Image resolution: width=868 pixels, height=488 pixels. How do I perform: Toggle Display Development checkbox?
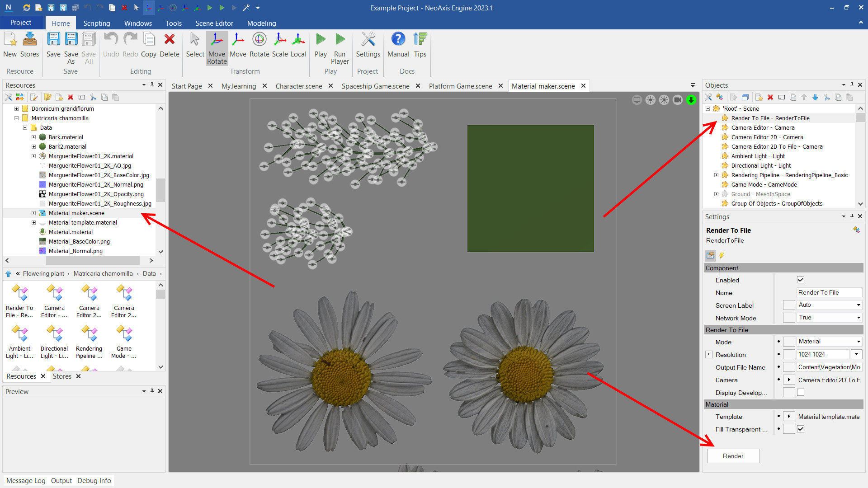(801, 393)
